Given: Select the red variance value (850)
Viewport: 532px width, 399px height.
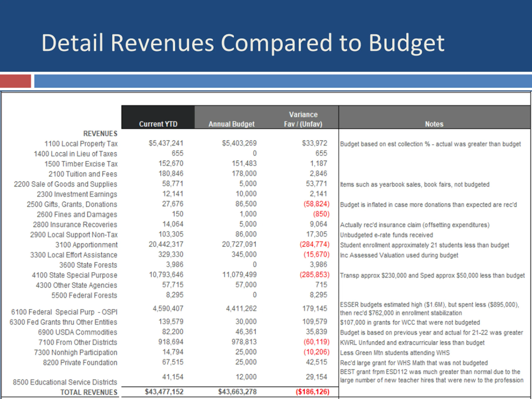Looking at the screenshot, I should [x=321, y=214].
